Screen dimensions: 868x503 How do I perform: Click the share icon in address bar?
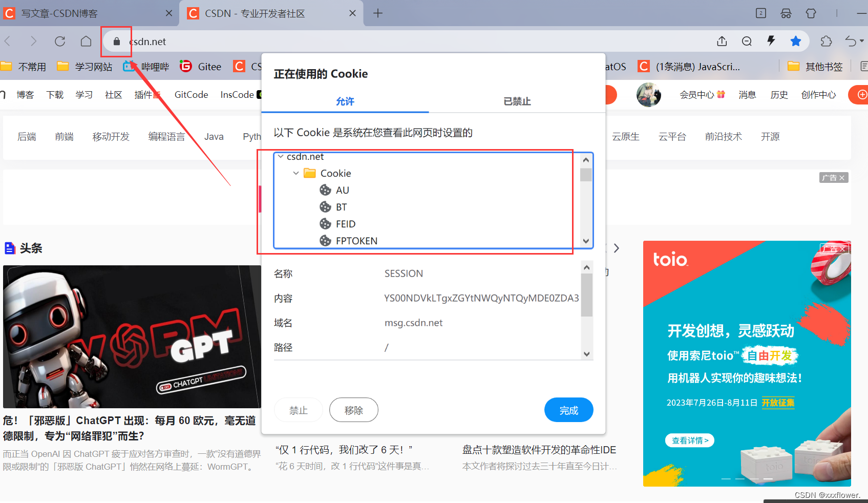coord(722,41)
